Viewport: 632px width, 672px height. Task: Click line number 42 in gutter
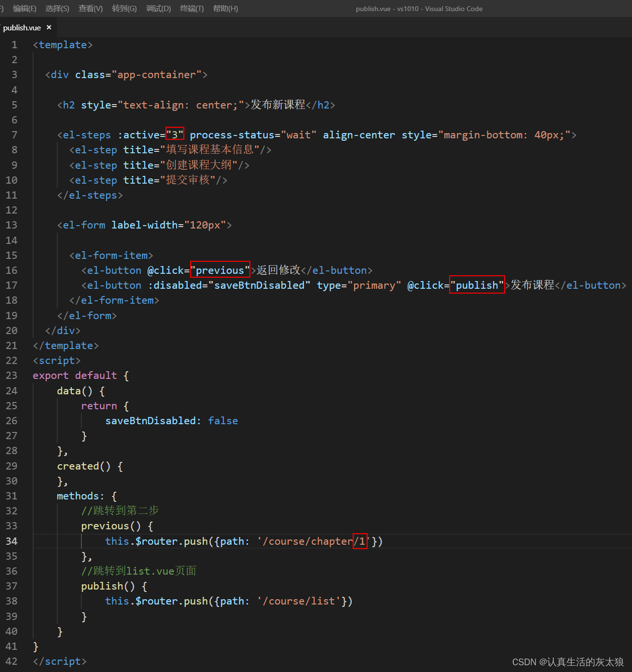12,661
